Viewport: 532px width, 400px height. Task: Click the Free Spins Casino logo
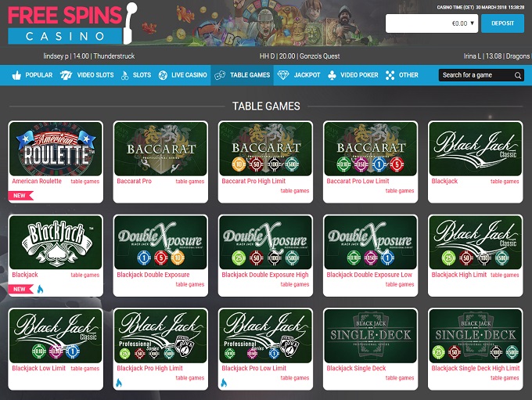[x=72, y=23]
